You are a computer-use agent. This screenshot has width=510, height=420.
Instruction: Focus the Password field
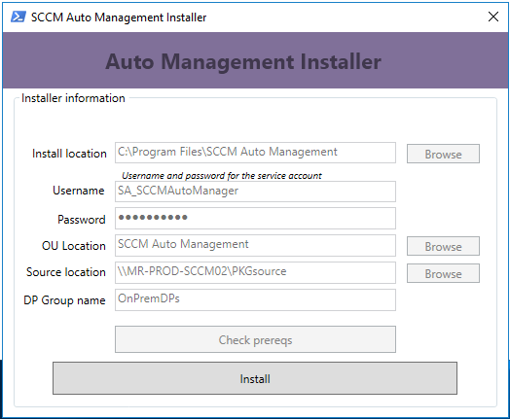coord(255,219)
